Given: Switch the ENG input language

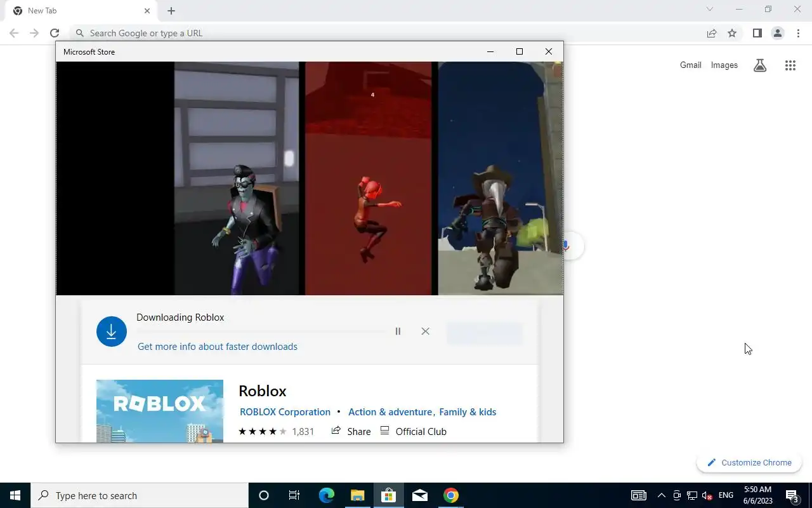Looking at the screenshot, I should [x=726, y=495].
